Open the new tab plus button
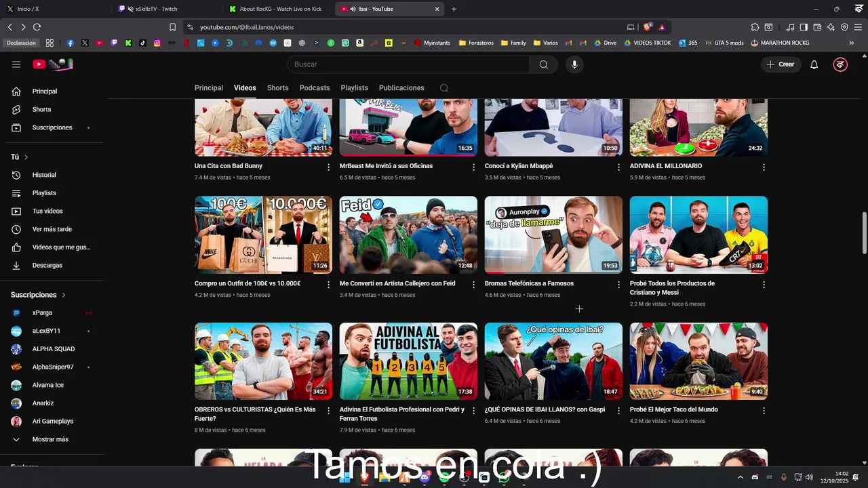Screen dimensions: 868x488 click(x=454, y=9)
